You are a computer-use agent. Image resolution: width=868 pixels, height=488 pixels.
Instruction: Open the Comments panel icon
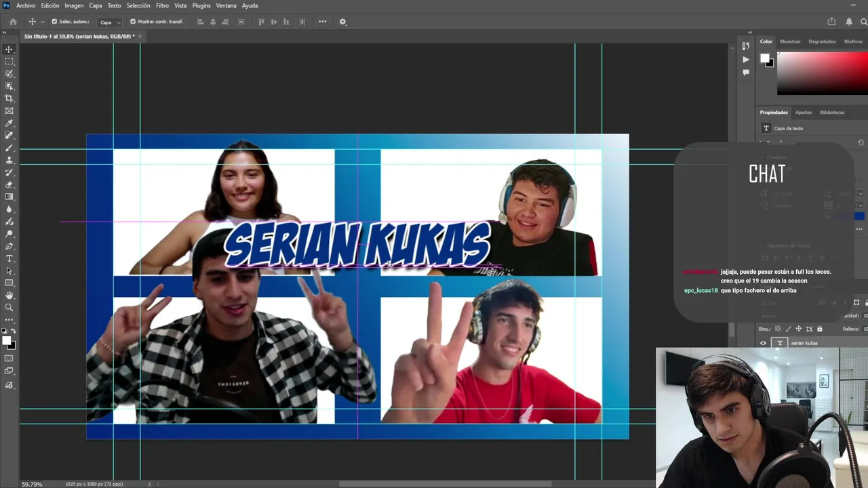pyautogui.click(x=746, y=73)
